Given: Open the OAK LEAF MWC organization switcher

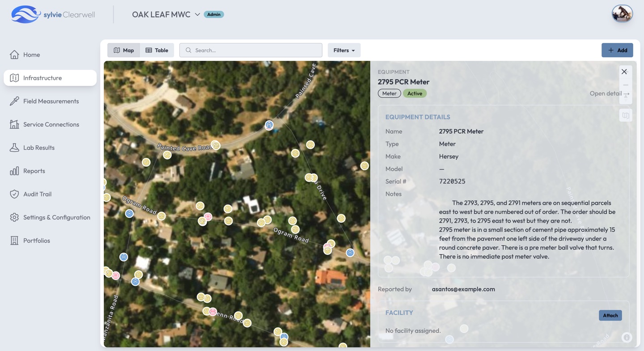Looking at the screenshot, I should [165, 14].
